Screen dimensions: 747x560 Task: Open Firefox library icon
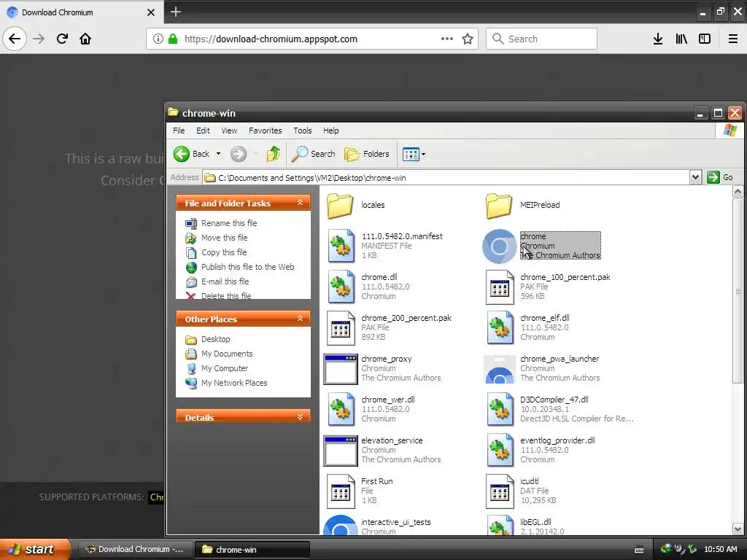[681, 39]
